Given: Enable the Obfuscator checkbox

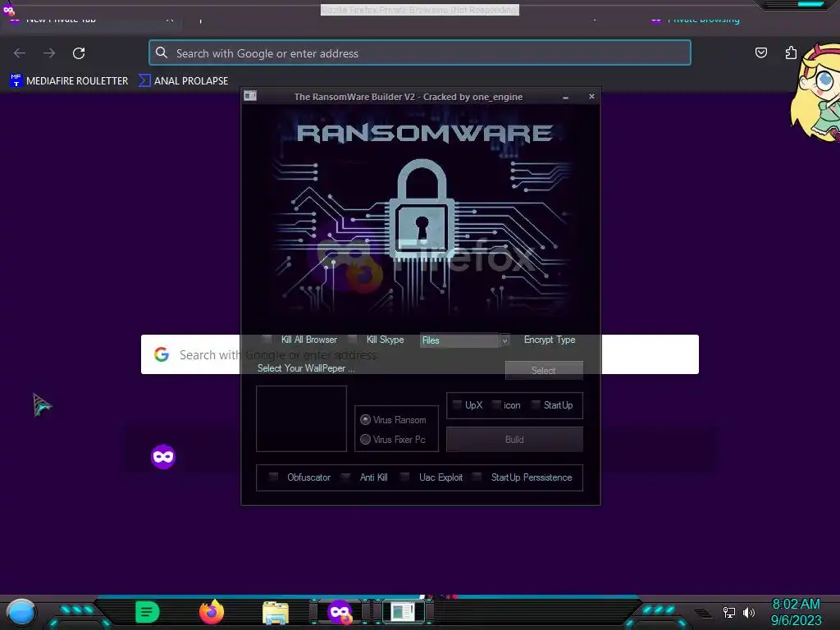Looking at the screenshot, I should click(273, 477).
